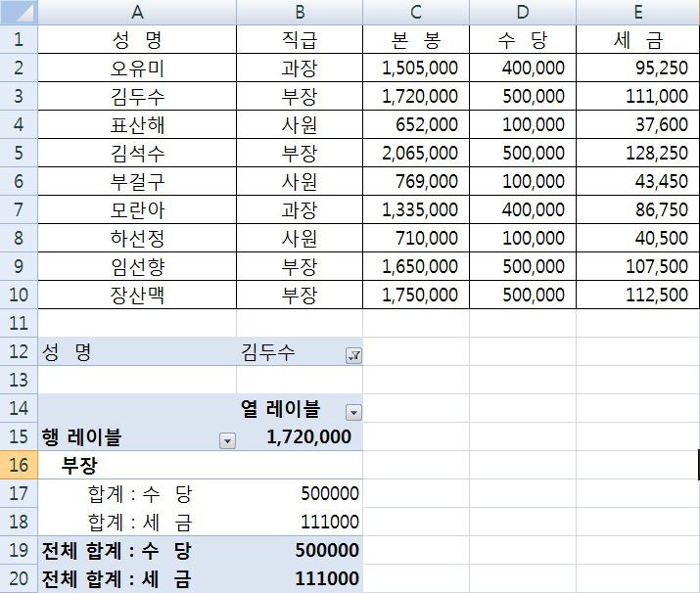Click pivot label 합계 : 수 당 in row 17
Screen dimensions: 700x593
click(137, 493)
